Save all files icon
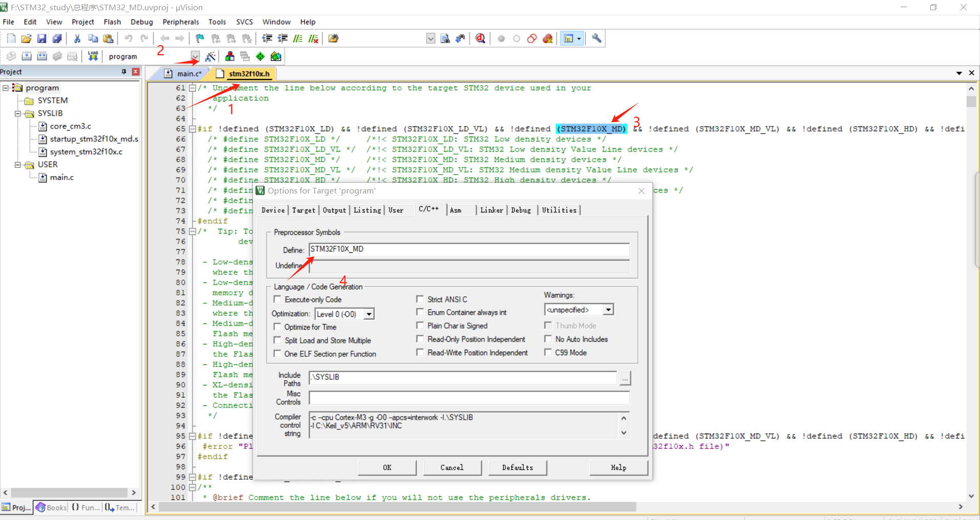980x520 pixels. pyautogui.click(x=57, y=38)
